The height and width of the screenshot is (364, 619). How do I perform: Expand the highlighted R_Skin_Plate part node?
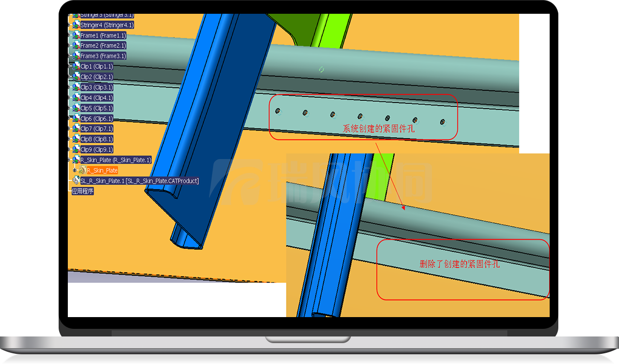pyautogui.click(x=75, y=170)
